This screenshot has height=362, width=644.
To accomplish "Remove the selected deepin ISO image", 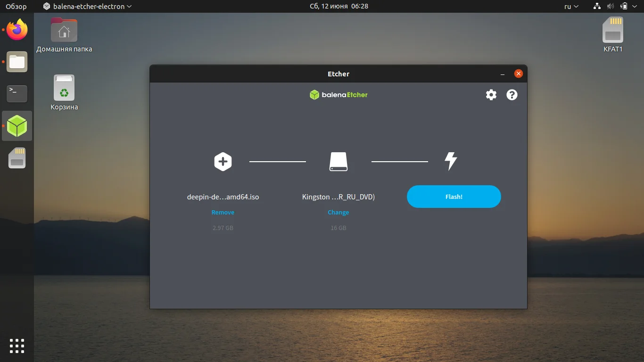I will point(223,213).
